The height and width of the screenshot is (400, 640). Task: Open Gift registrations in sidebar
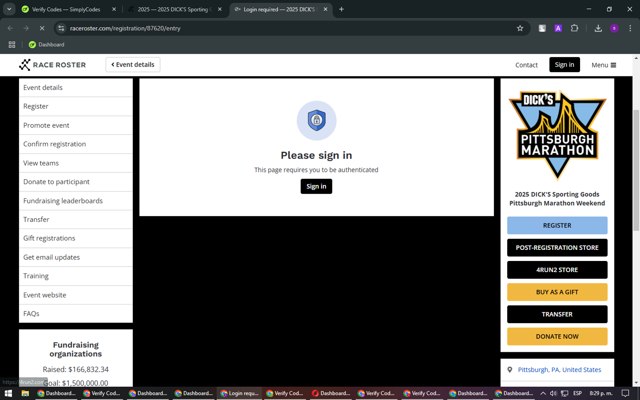[x=76, y=238]
